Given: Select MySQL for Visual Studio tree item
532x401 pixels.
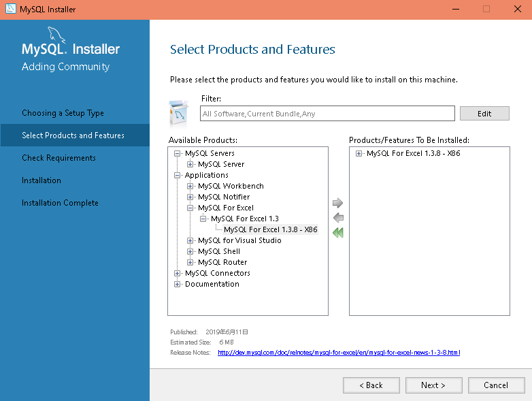Looking at the screenshot, I should (x=239, y=240).
